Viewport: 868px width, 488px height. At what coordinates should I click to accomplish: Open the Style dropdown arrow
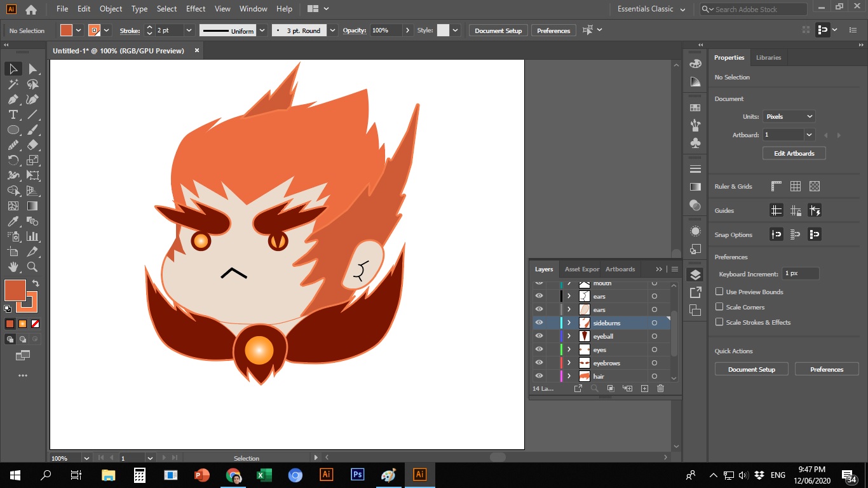[x=456, y=30]
